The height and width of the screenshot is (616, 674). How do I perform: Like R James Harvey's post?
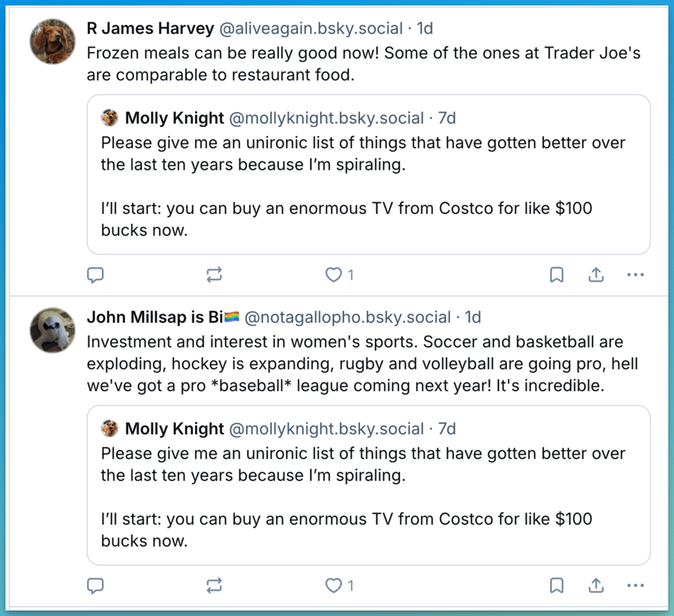coord(334,275)
